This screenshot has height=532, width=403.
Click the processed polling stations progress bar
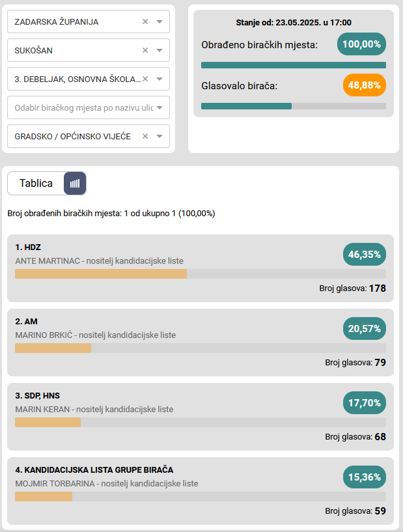click(x=293, y=65)
